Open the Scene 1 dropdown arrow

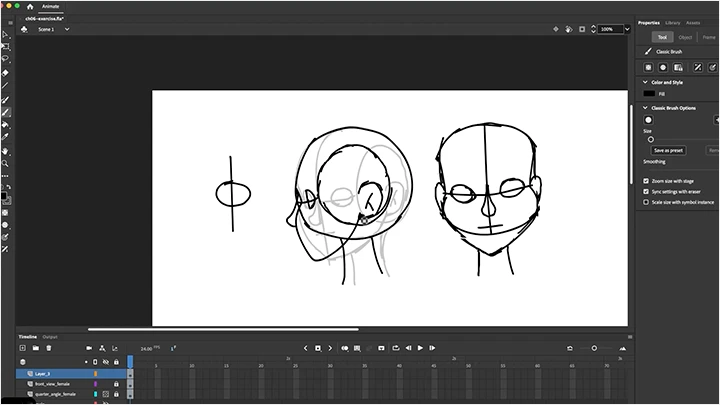[67, 29]
